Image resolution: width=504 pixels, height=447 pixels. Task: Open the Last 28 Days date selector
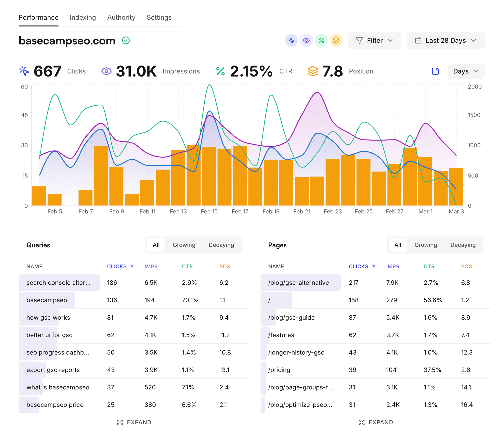(x=445, y=40)
